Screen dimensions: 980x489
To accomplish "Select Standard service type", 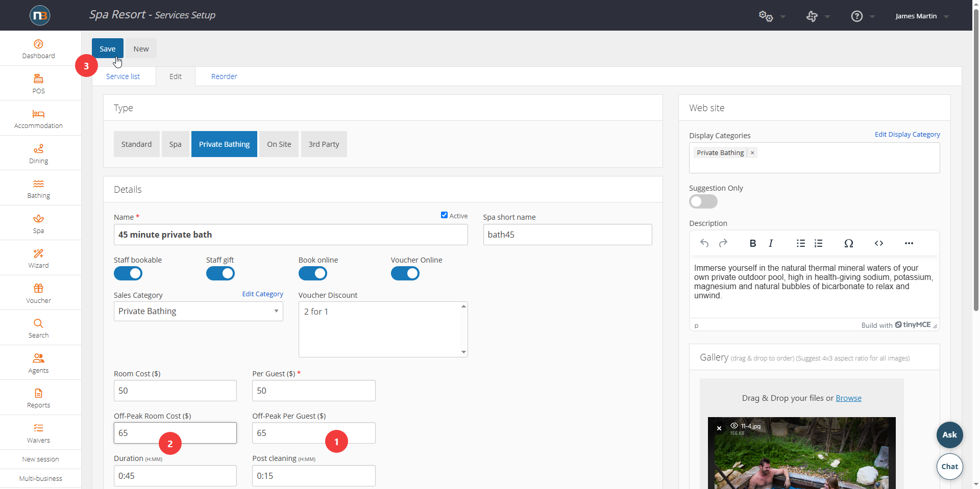I will [x=136, y=144].
